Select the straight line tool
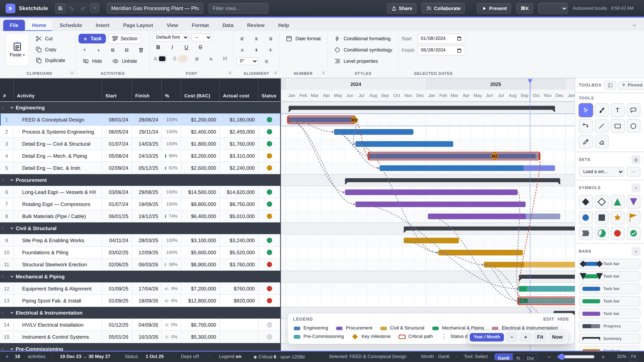The image size is (644, 362). [601, 126]
